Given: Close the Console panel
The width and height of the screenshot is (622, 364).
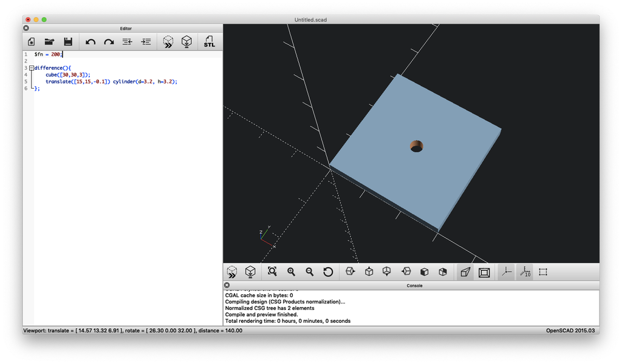Looking at the screenshot, I should (227, 285).
